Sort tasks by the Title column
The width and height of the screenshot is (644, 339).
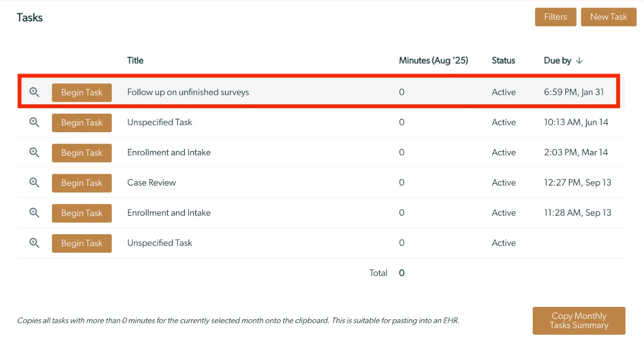coord(135,60)
